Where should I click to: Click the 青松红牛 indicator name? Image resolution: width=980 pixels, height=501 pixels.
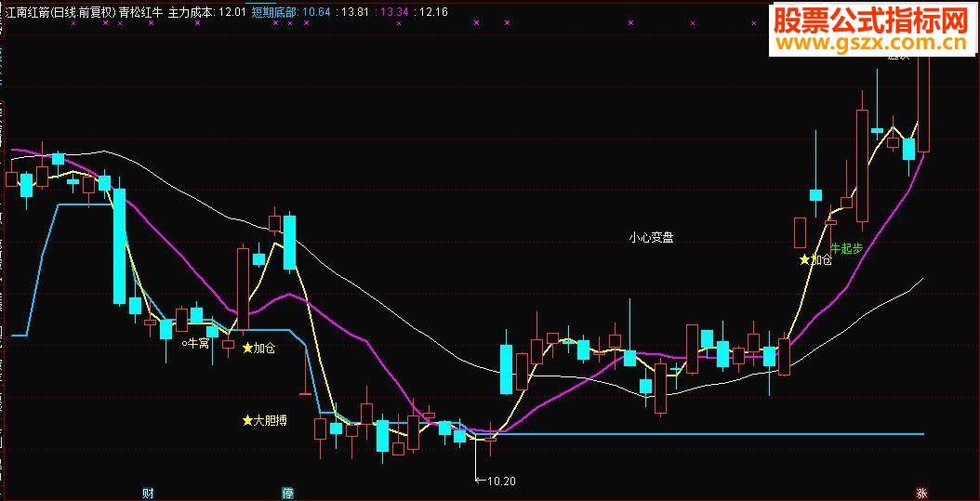pos(141,12)
